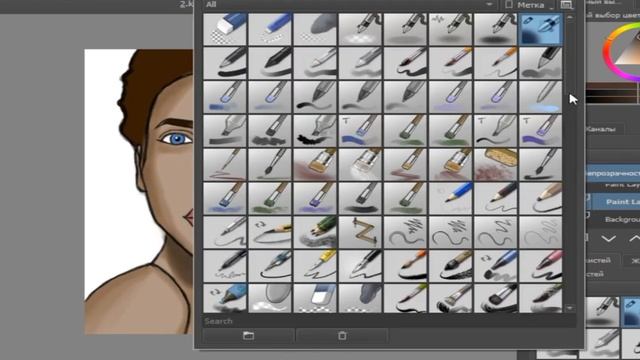This screenshot has width=640, height=360.
Task: Click the preset list scroll-down arrow
Action: pyautogui.click(x=570, y=308)
